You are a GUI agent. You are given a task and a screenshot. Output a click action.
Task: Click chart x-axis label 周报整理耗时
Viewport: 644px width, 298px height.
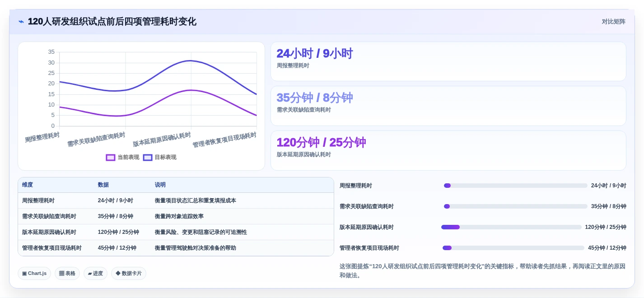click(x=42, y=137)
